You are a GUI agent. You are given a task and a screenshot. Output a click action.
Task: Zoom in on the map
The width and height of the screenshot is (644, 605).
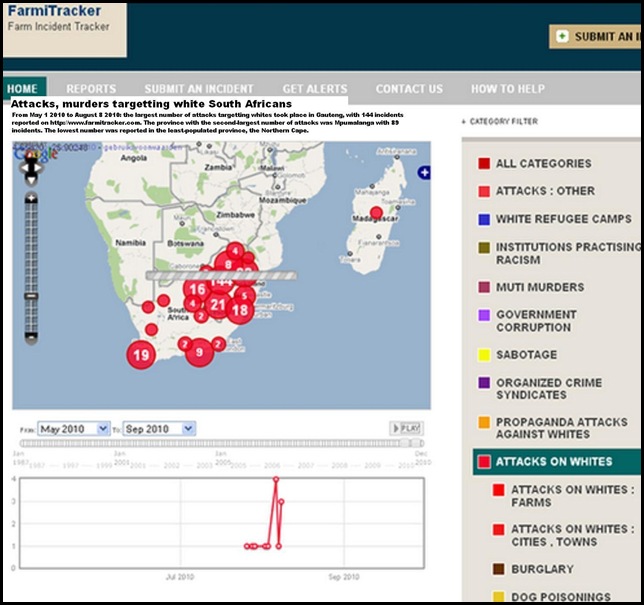coord(32,199)
